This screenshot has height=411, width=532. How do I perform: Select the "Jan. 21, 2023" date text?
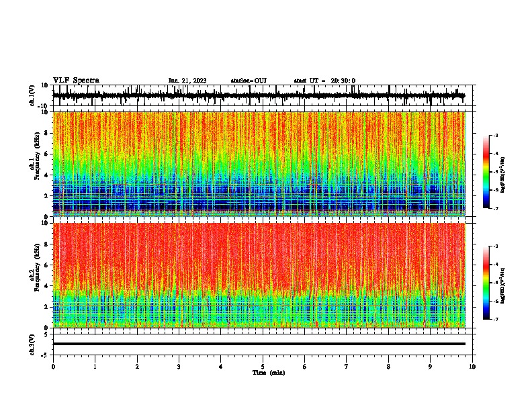point(187,81)
